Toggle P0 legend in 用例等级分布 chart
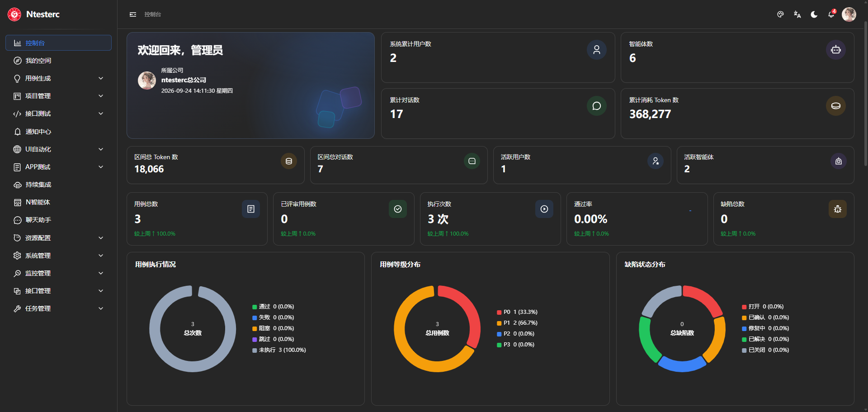Viewport: 868px width, 412px height. click(x=517, y=312)
